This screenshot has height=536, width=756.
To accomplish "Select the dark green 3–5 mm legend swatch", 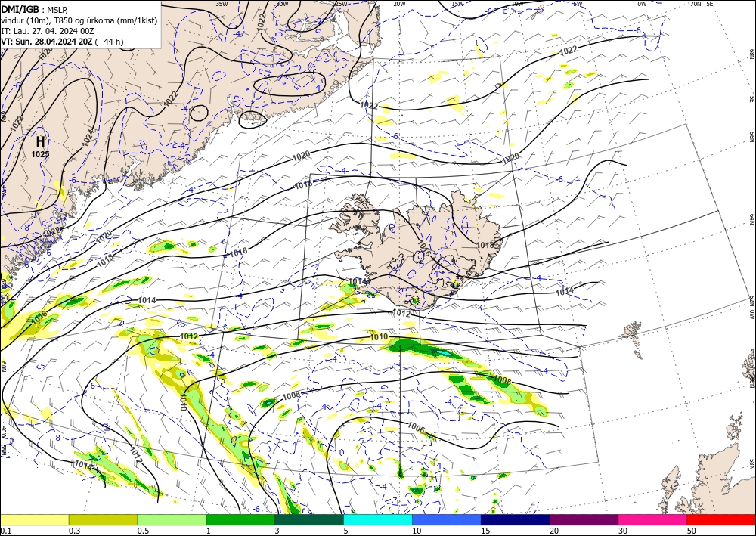I will coord(309,519).
